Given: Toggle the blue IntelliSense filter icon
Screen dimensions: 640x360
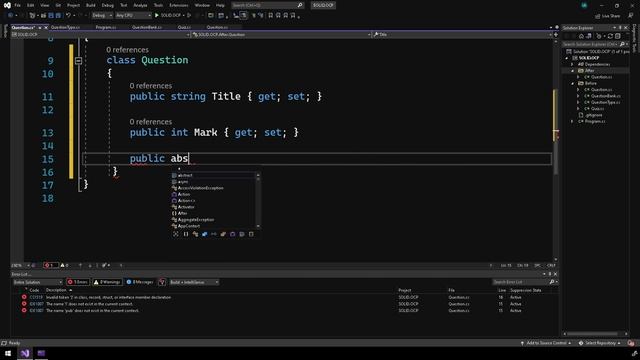Looking at the screenshot, I should [204, 234].
